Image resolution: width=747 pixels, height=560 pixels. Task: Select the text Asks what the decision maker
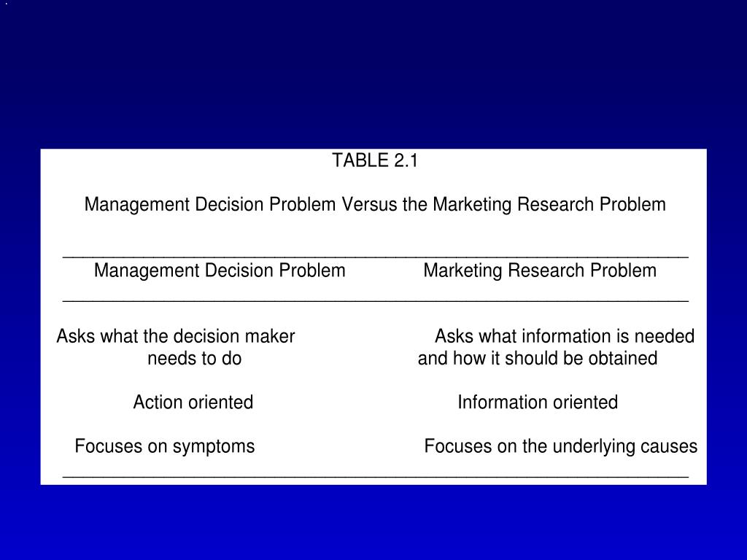(176, 336)
